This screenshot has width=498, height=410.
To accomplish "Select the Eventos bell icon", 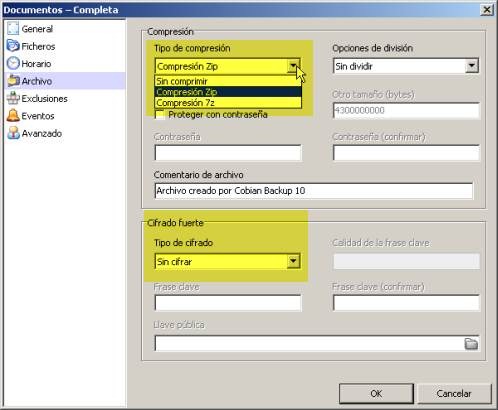I will point(13,116).
